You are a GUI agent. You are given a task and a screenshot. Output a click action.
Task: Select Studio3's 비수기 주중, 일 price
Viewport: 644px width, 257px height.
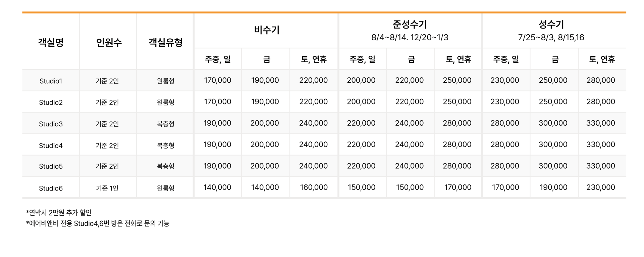click(x=217, y=123)
